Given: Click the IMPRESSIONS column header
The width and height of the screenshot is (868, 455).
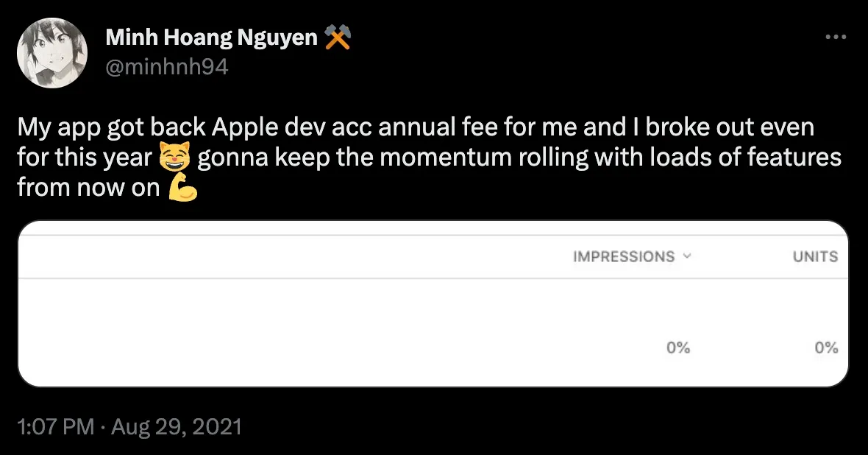Looking at the screenshot, I should (624, 257).
